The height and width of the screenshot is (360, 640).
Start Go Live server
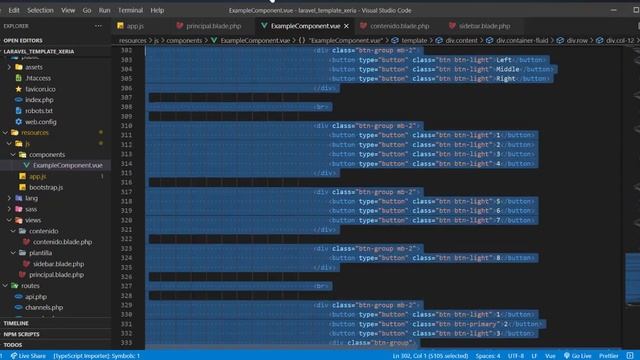[x=578, y=356]
